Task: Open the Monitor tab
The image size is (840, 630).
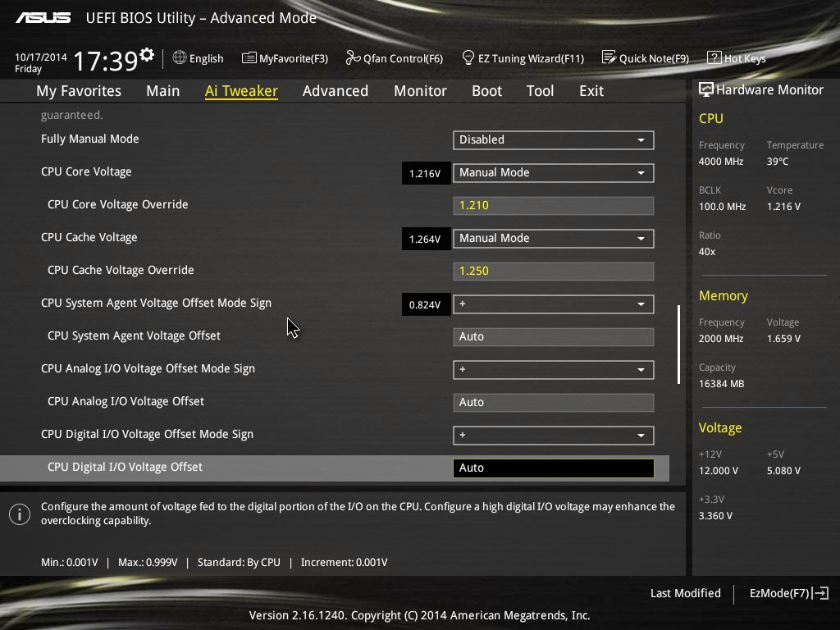Action: click(420, 90)
